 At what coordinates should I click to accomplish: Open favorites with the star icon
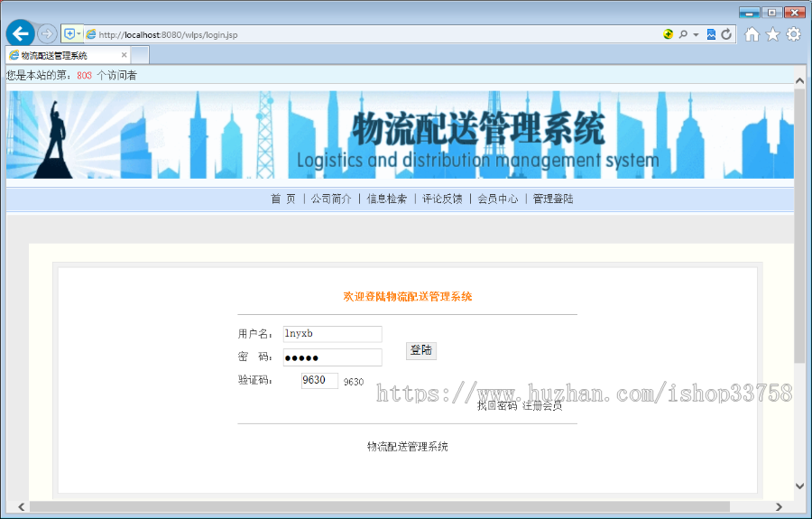[772, 34]
